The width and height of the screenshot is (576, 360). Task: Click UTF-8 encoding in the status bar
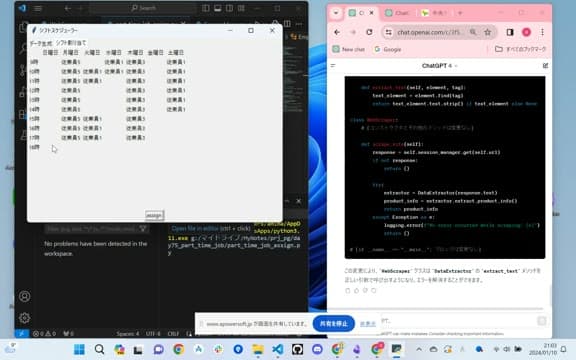click(153, 334)
